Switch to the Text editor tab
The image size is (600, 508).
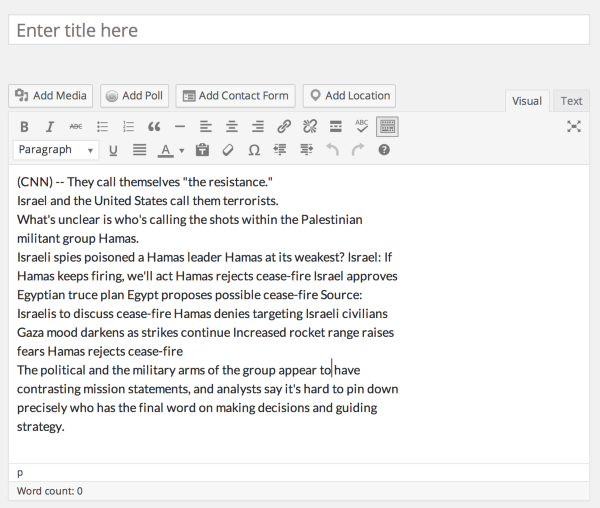pos(571,101)
